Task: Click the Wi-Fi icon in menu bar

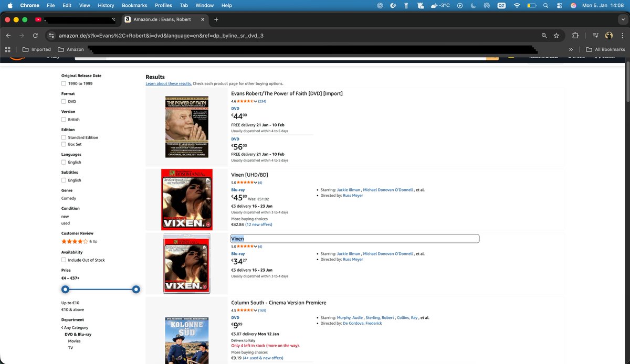Action: click(517, 5)
